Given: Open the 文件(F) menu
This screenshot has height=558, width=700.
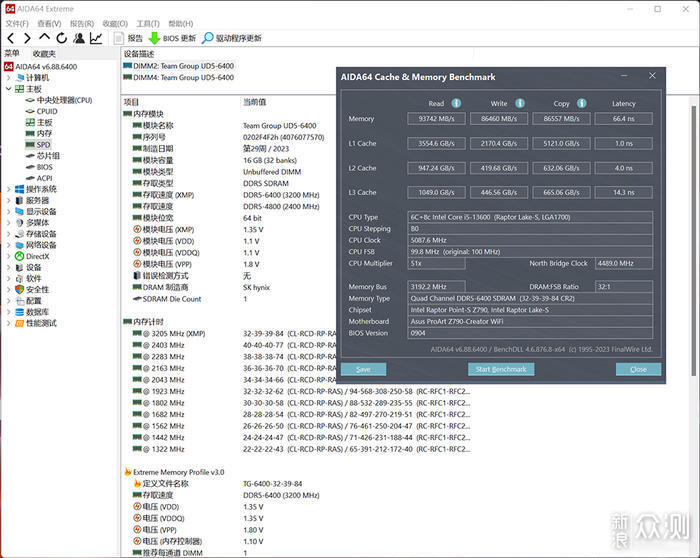Looking at the screenshot, I should 17,23.
